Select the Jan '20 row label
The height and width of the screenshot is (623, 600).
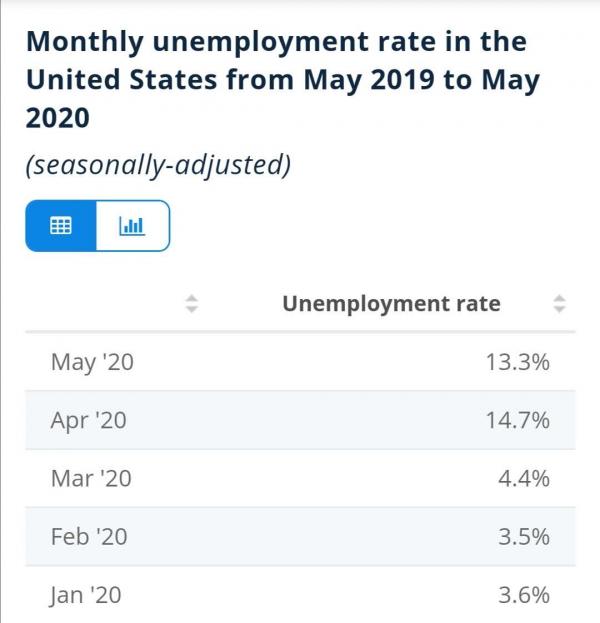tap(86, 595)
